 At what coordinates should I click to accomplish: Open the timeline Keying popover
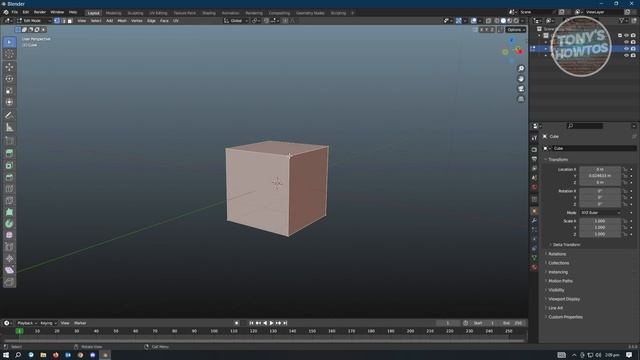[48, 323]
